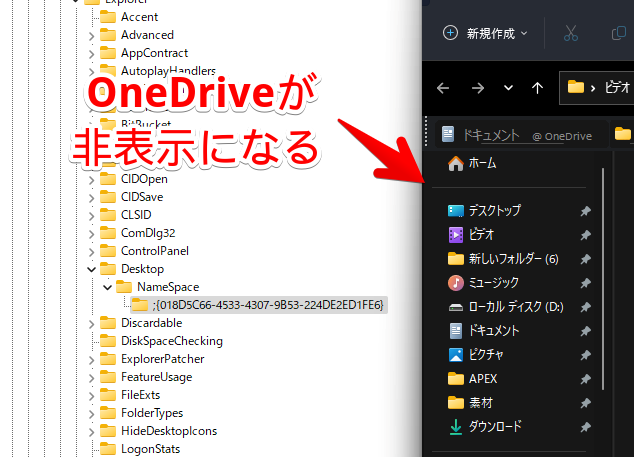Open the ダウンロード folder
Screen dimensions: 634x457
pos(485,427)
